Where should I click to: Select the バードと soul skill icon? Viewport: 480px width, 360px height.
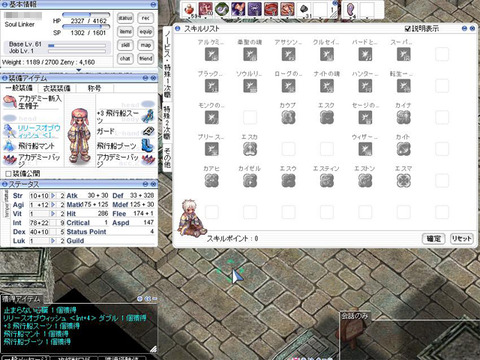(x=365, y=54)
